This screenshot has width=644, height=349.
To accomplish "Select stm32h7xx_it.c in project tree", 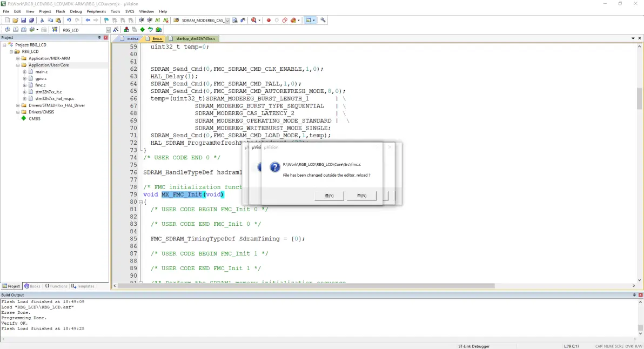I will (x=48, y=92).
